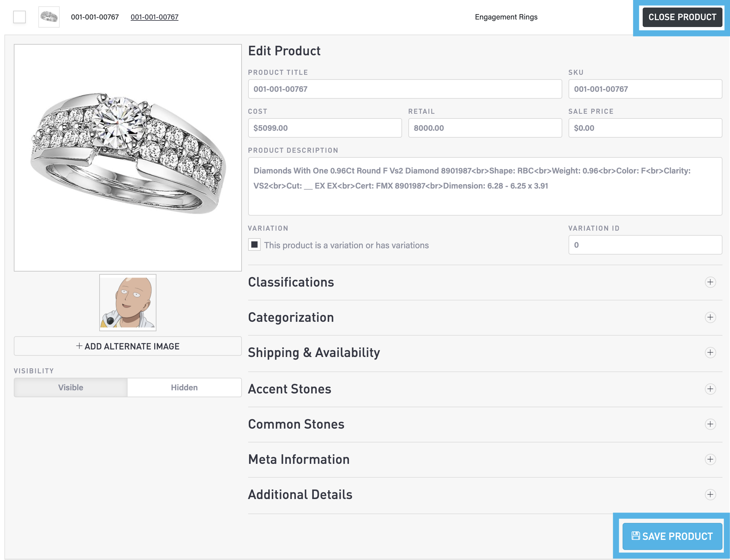
Task: Click Add Alternate Image button
Action: click(128, 346)
